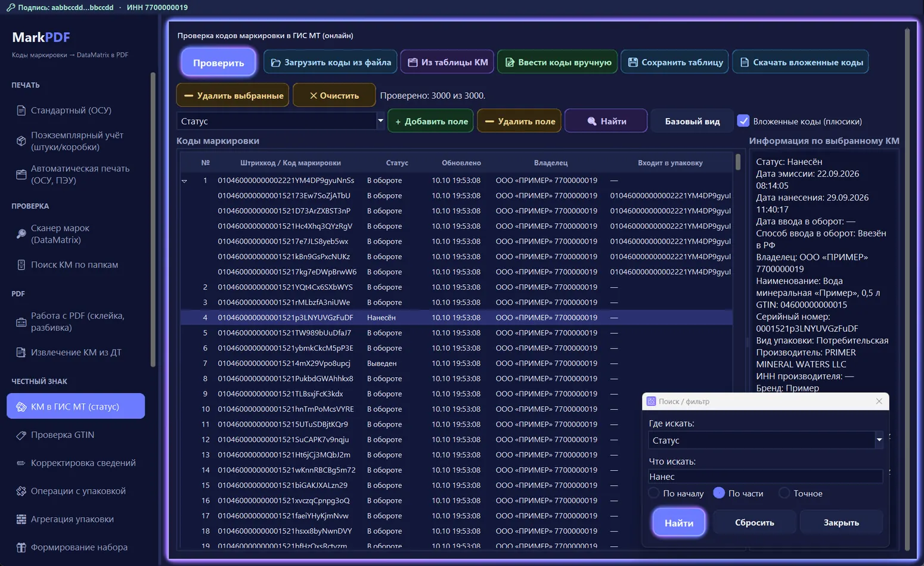The height and width of the screenshot is (566, 924).
Task: Click the Очистить button
Action: (x=334, y=95)
